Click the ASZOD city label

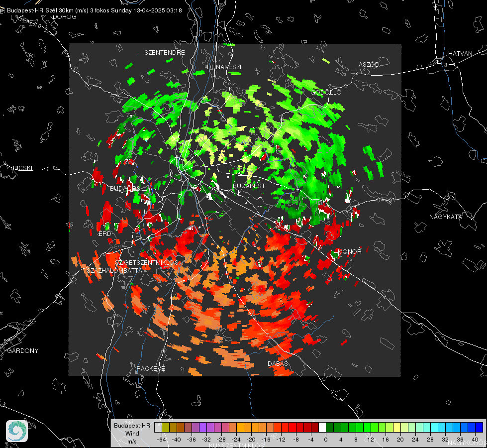(369, 64)
